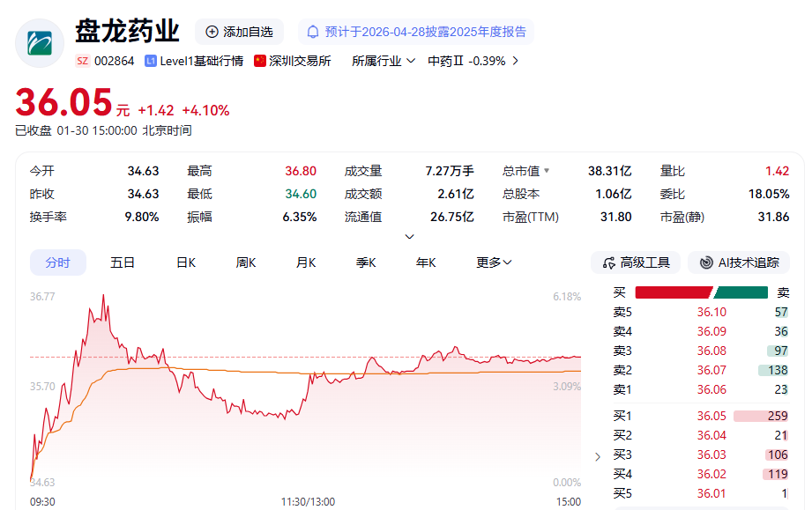Switch to the 五日 chart tab

[122, 262]
